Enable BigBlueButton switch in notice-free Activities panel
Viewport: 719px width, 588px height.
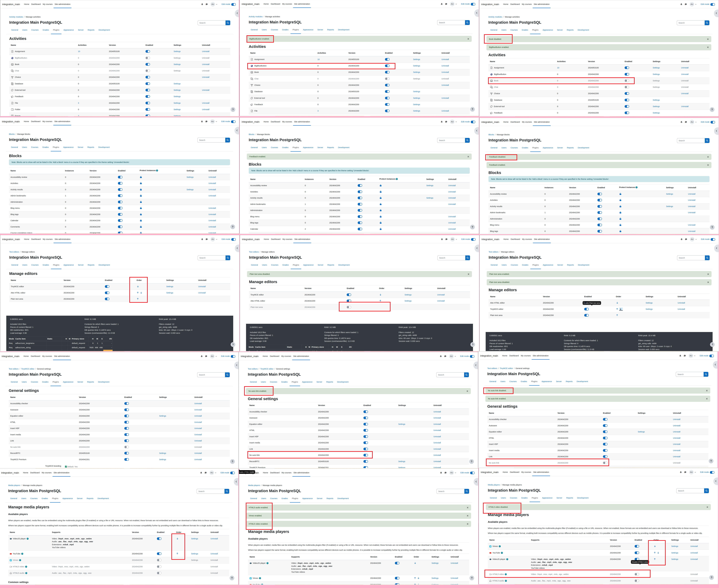point(148,58)
